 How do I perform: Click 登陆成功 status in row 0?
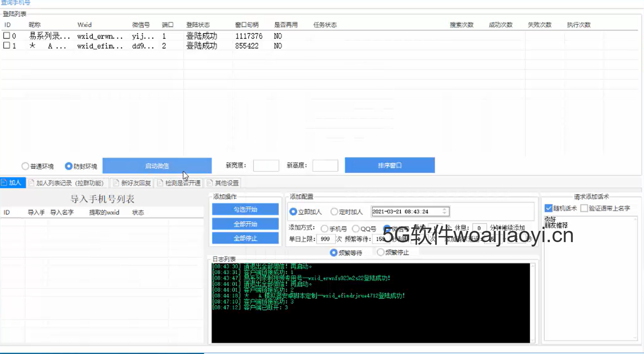[x=202, y=36]
